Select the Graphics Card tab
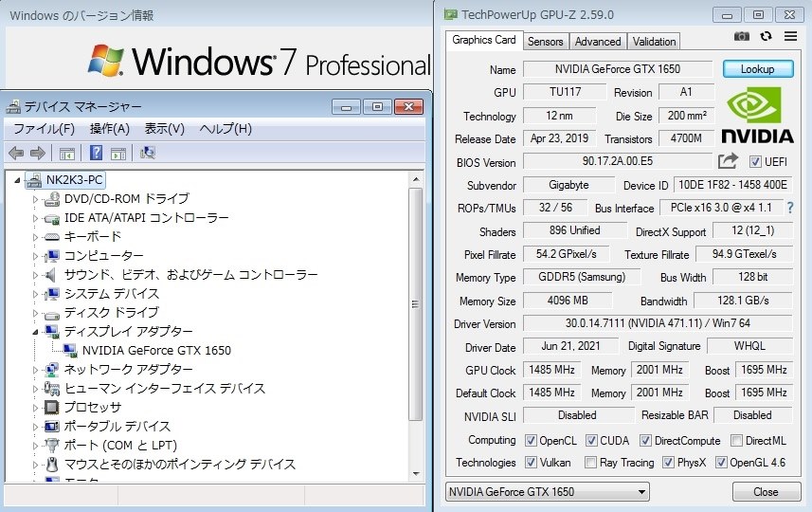Viewport: 812px width, 512px height. pos(483,40)
